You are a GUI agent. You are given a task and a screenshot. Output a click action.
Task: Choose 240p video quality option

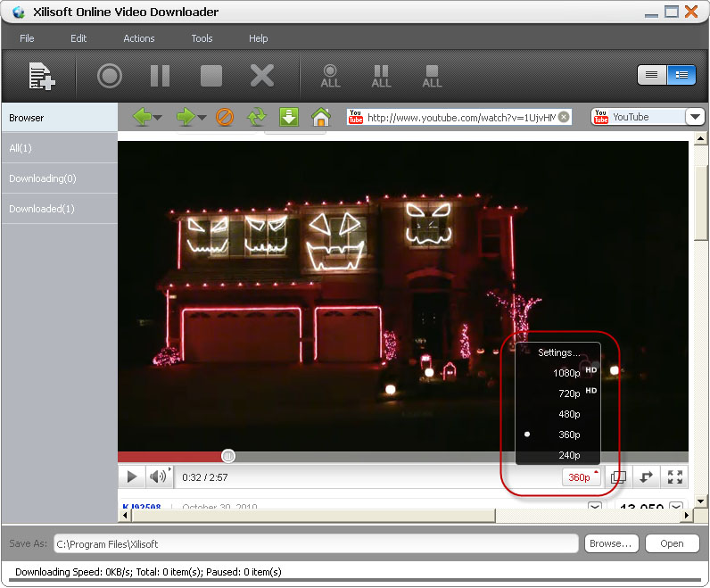coord(569,455)
